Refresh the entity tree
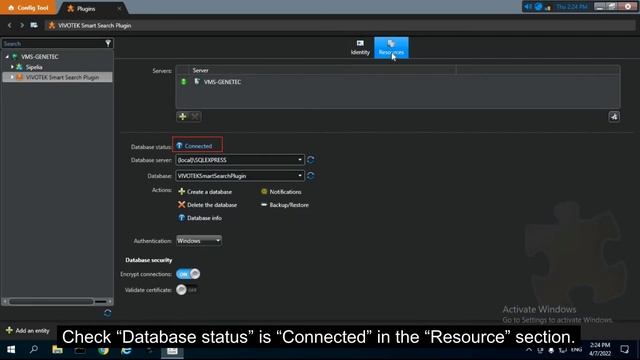640x360 pixels. tap(107, 313)
